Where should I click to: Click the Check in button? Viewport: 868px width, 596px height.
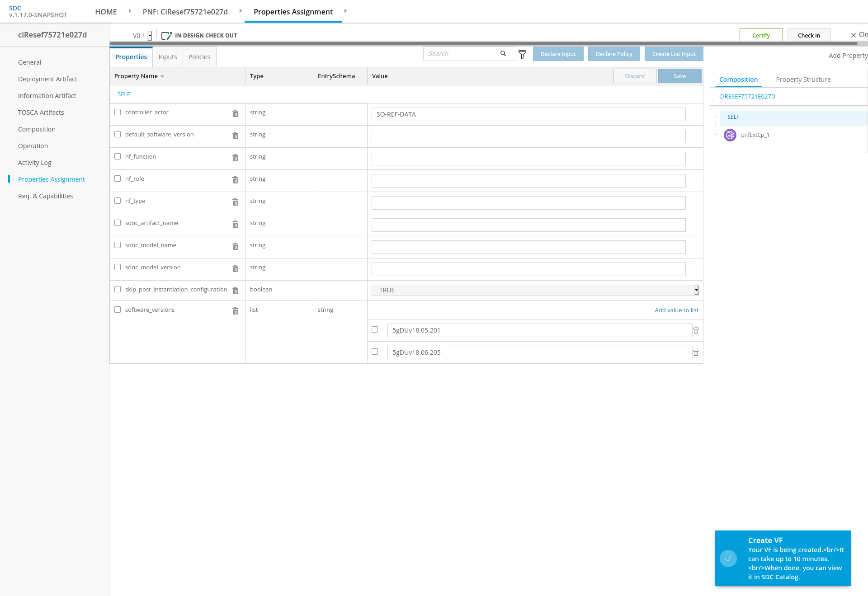tap(809, 35)
